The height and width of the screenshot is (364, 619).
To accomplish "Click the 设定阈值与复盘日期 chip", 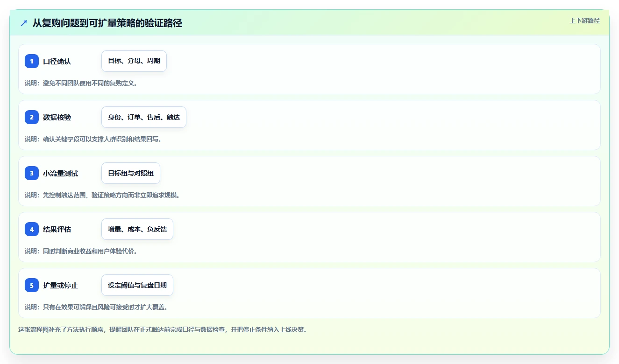I will (137, 285).
